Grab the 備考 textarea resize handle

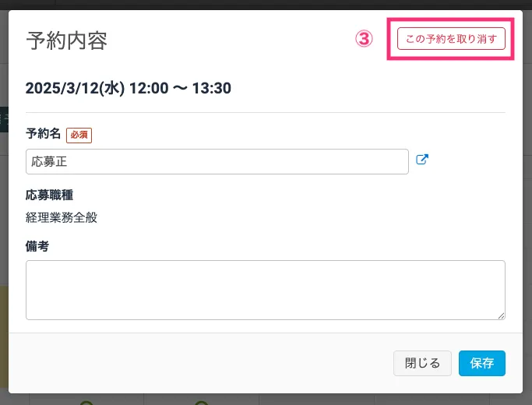501,315
